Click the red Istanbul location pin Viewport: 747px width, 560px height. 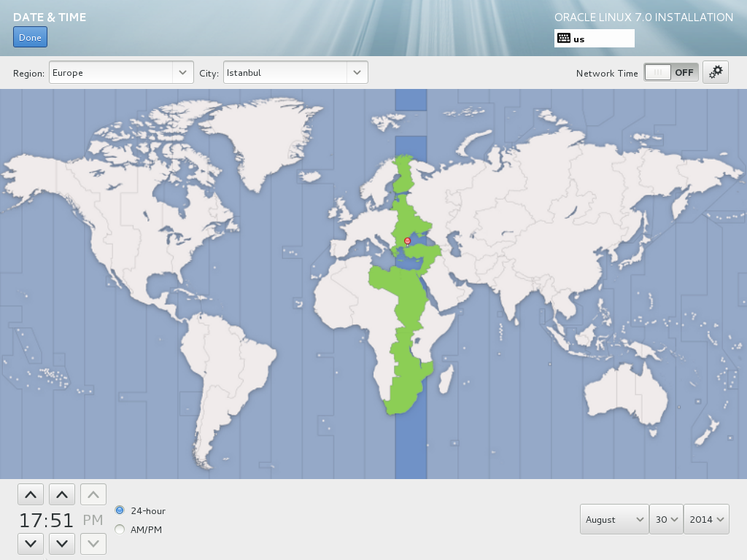click(407, 241)
